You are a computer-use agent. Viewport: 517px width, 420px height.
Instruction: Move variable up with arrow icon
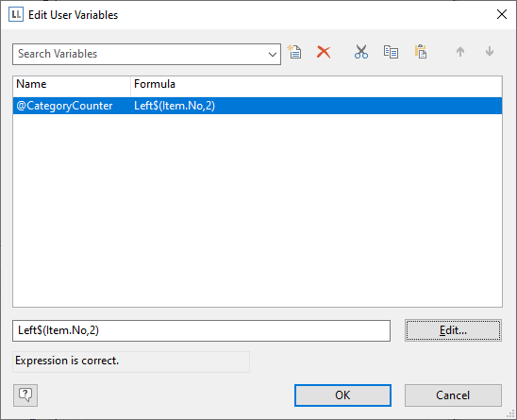pyautogui.click(x=460, y=52)
